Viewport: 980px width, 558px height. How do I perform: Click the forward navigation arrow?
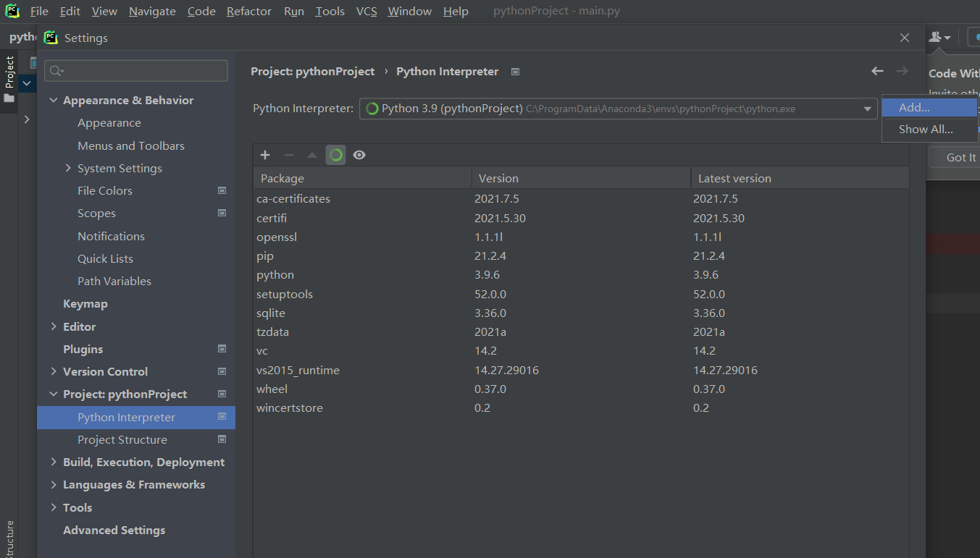point(900,71)
